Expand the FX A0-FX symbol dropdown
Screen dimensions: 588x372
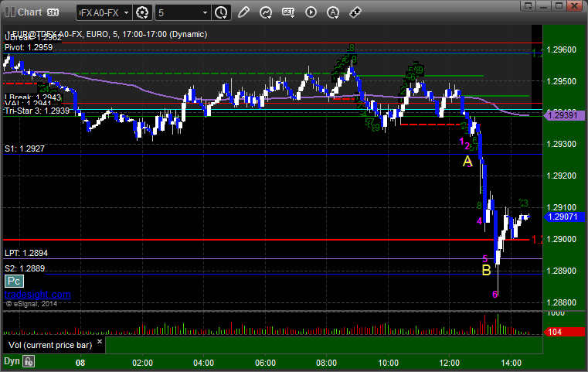[127, 13]
